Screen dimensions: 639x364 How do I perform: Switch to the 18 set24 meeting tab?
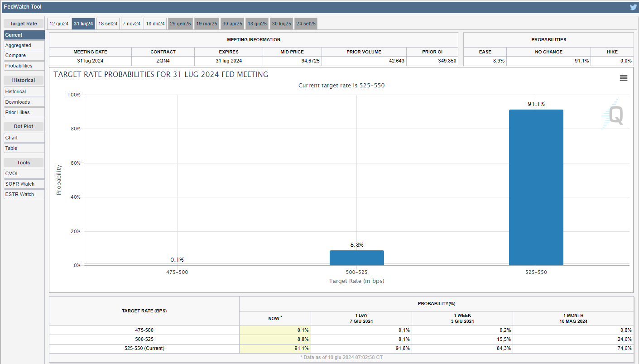click(x=108, y=24)
